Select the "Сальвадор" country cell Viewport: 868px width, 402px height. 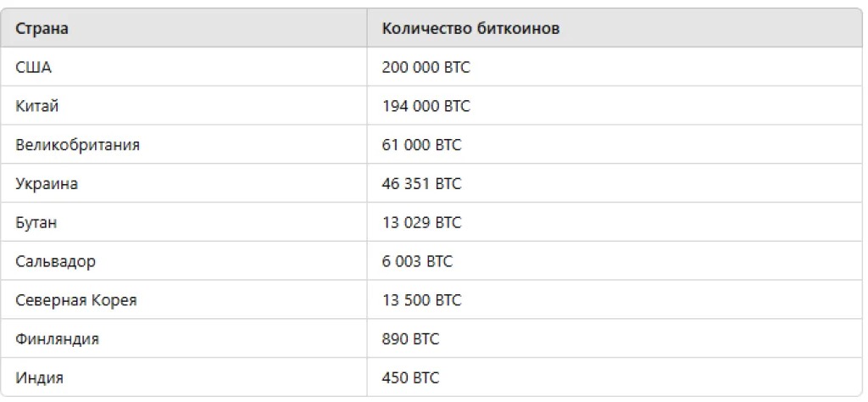tap(56, 261)
